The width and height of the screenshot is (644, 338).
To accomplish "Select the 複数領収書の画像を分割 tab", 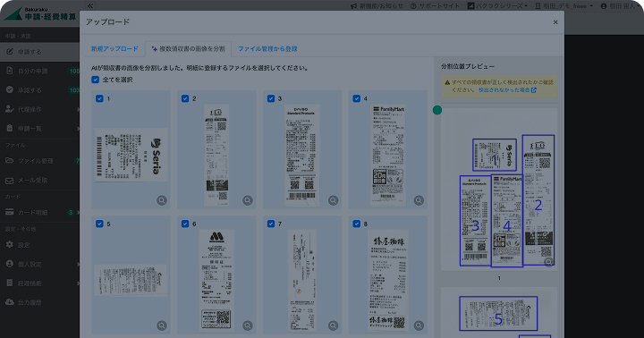I will click(189, 49).
